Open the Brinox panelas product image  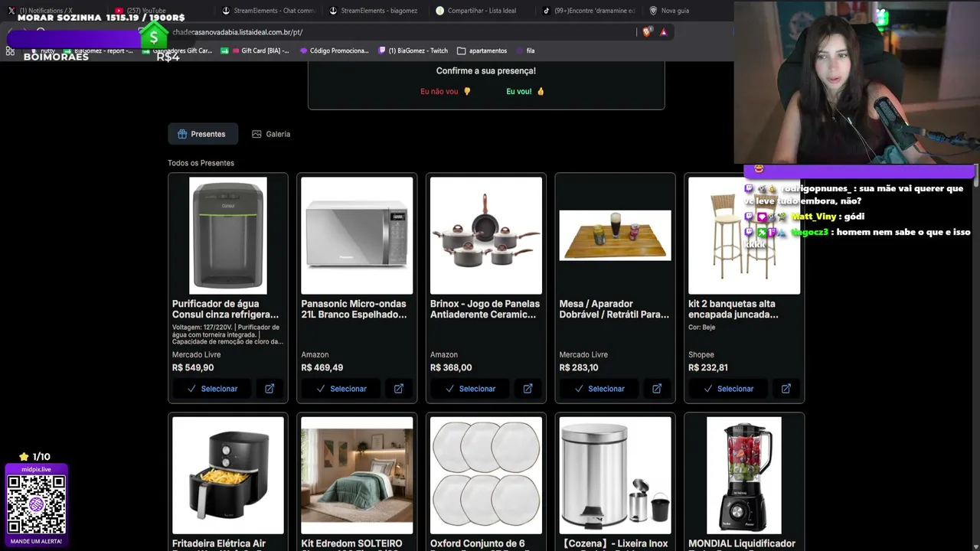click(x=486, y=236)
